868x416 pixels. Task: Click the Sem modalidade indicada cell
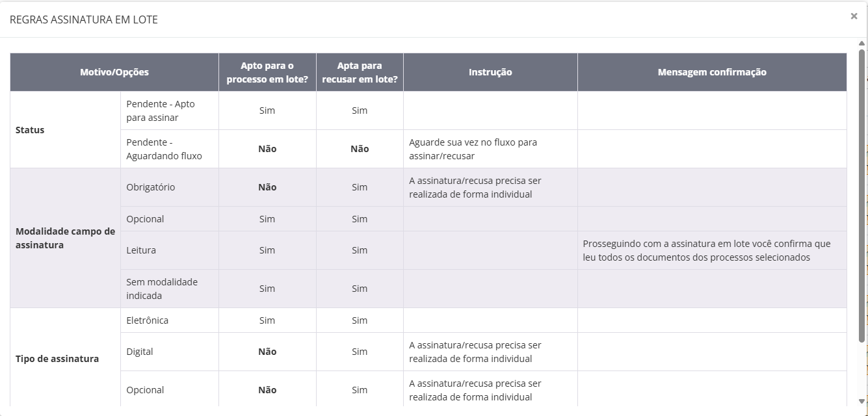pos(162,289)
